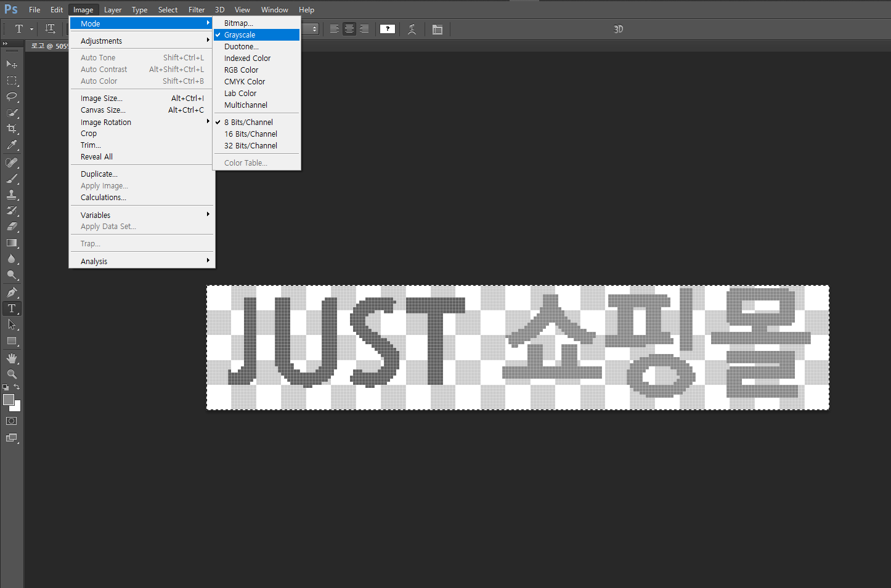Open Image Size... dialog
Viewport: 891px width, 588px height.
(x=142, y=99)
